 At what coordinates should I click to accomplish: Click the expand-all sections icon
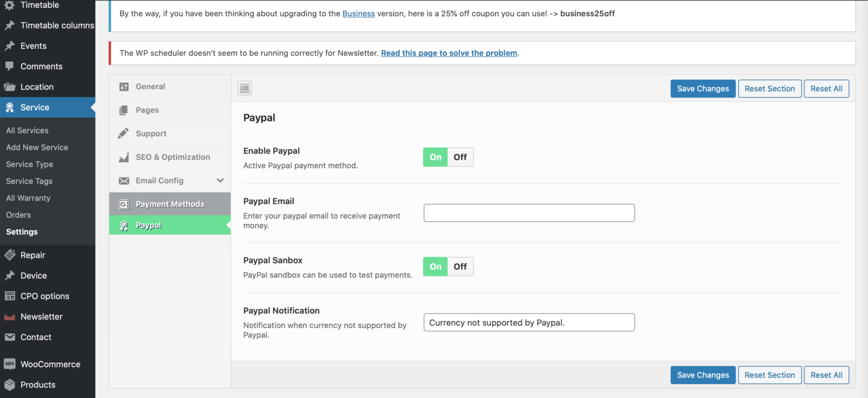tap(245, 88)
